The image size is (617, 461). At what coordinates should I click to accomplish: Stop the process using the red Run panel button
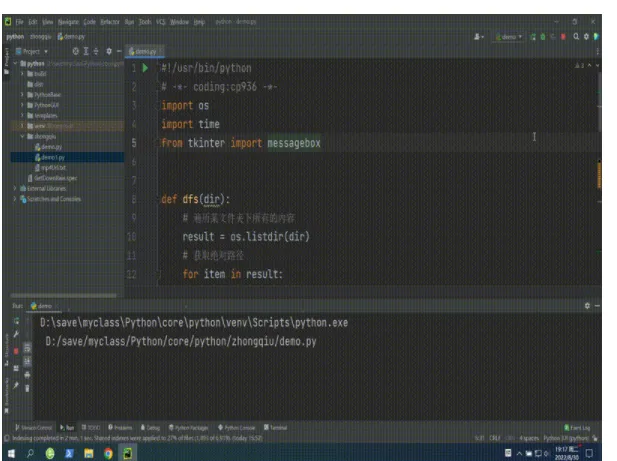(16, 351)
